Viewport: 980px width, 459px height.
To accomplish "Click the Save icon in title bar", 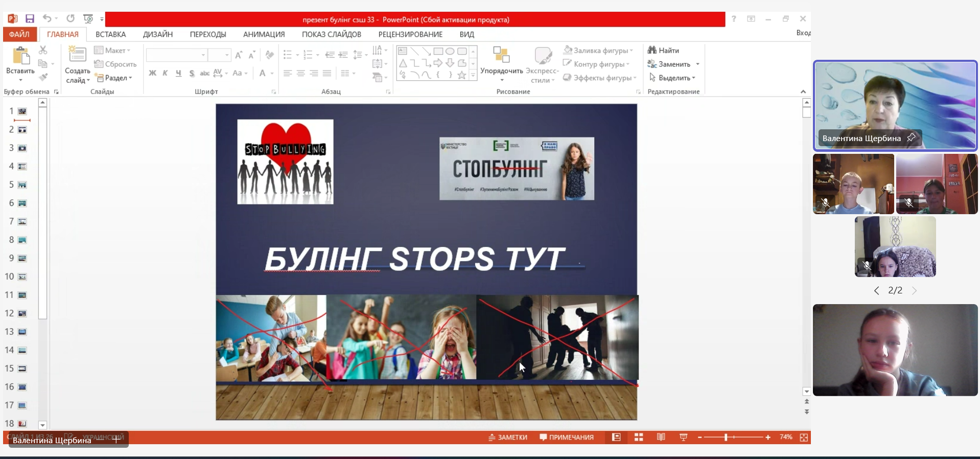I will click(x=30, y=19).
